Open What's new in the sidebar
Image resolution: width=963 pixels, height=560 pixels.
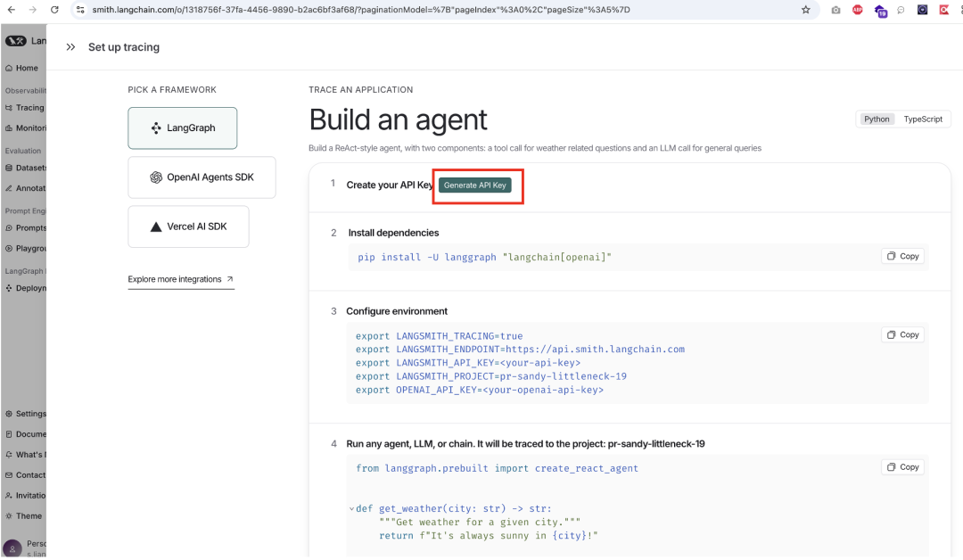[x=25, y=455]
